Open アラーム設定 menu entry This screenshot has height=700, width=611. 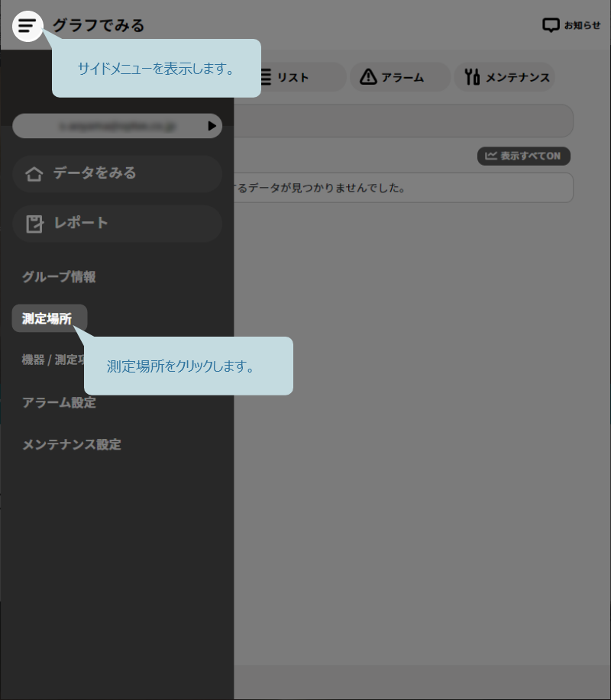coord(59,403)
